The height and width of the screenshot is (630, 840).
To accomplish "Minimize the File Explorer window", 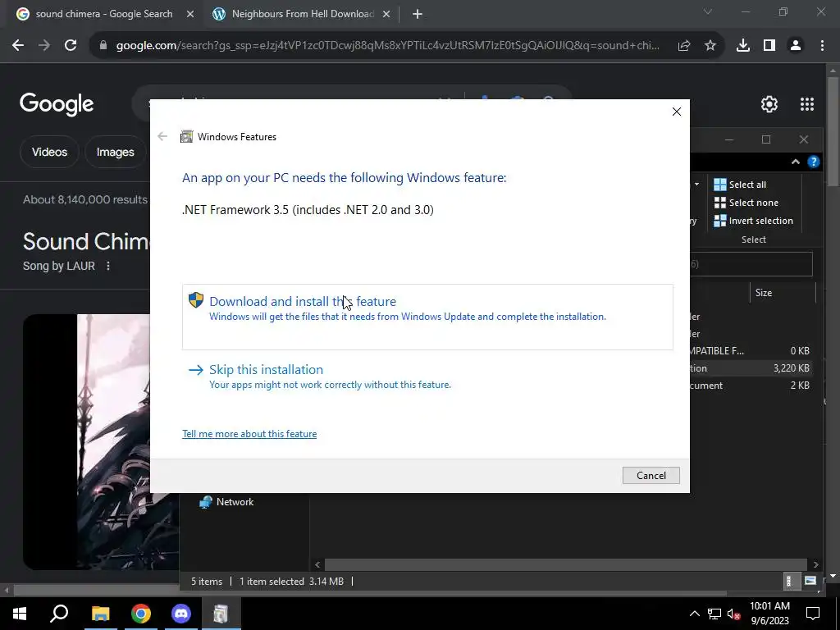I will pos(729,139).
